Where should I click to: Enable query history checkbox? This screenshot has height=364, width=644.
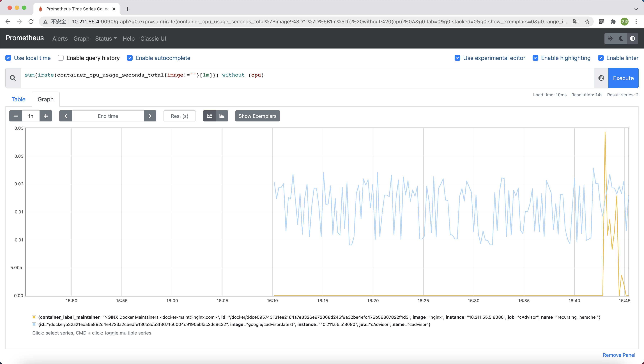[61, 58]
